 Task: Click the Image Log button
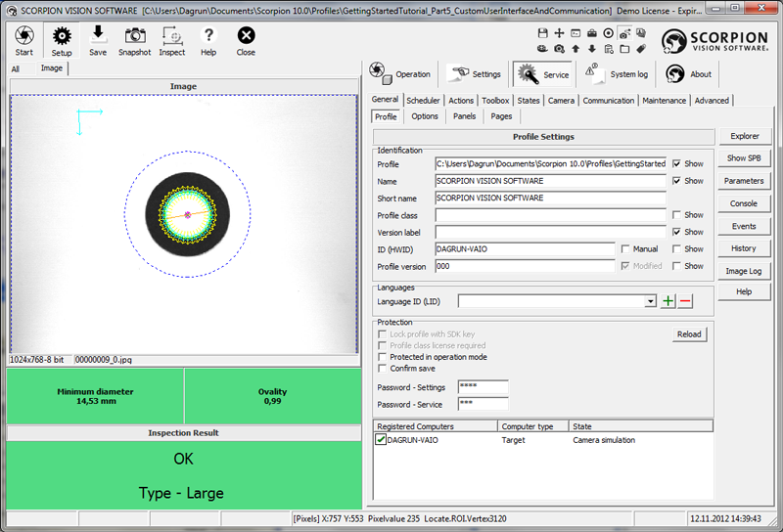coord(743,271)
